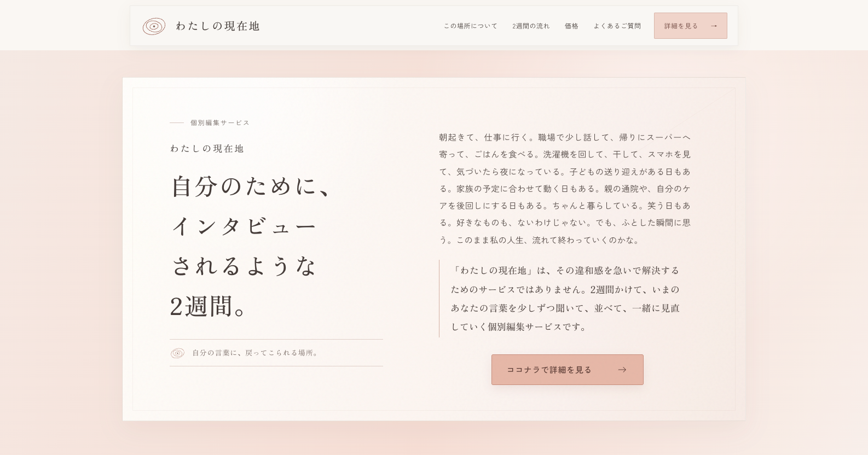Click quoted block starting 「わたしの現在地」は

(565, 299)
